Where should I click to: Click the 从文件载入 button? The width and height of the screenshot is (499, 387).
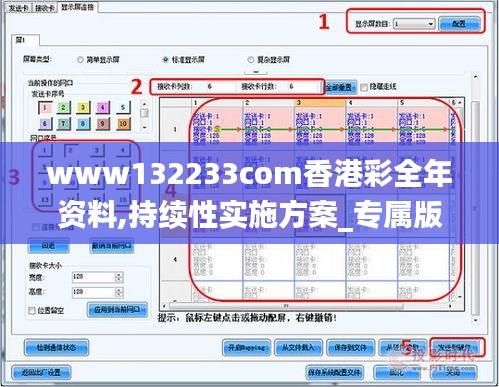[x=298, y=348]
